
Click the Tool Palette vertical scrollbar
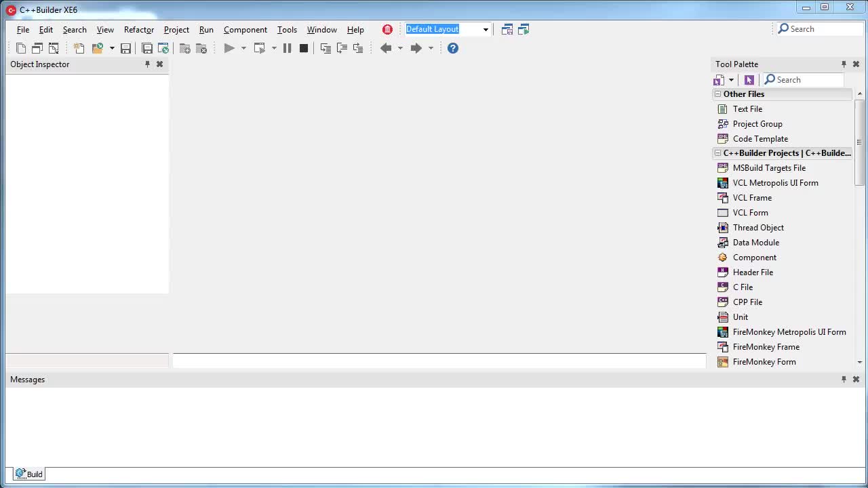[x=859, y=142]
